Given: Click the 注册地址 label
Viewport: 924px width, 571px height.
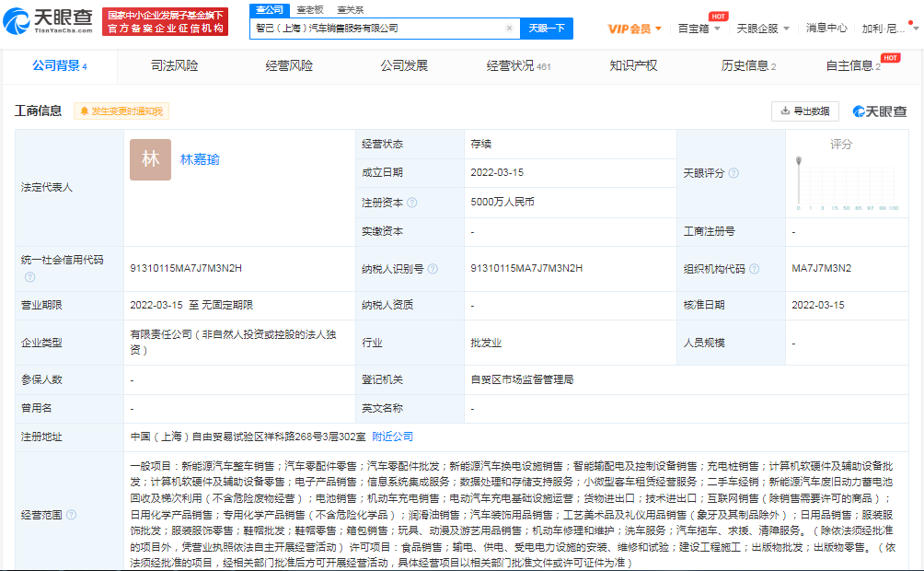Looking at the screenshot, I should click(x=41, y=437).
